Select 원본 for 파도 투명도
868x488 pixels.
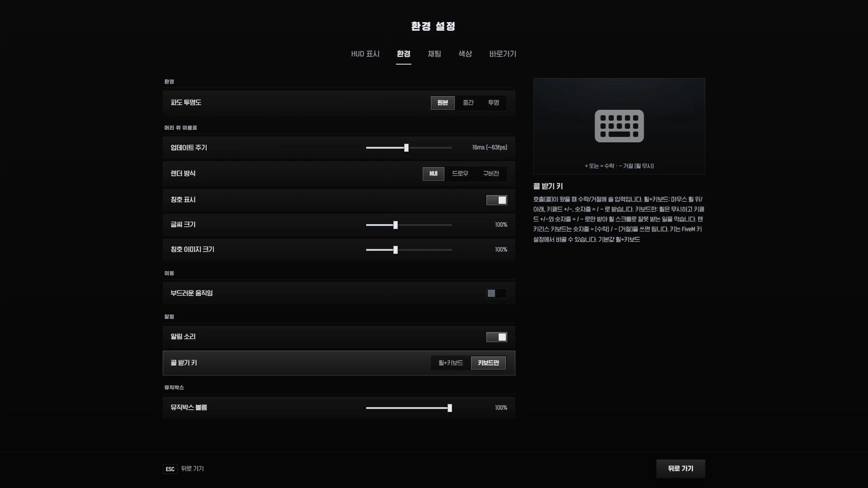tap(443, 103)
